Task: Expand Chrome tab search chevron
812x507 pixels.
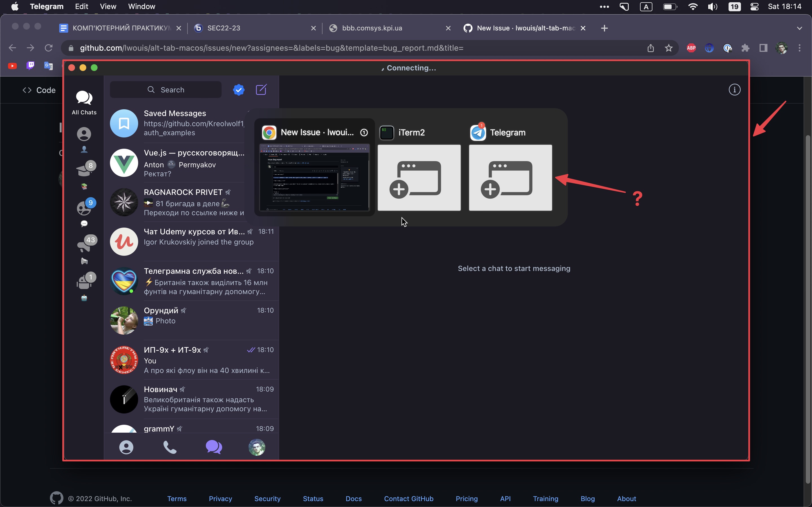Action: (x=800, y=28)
